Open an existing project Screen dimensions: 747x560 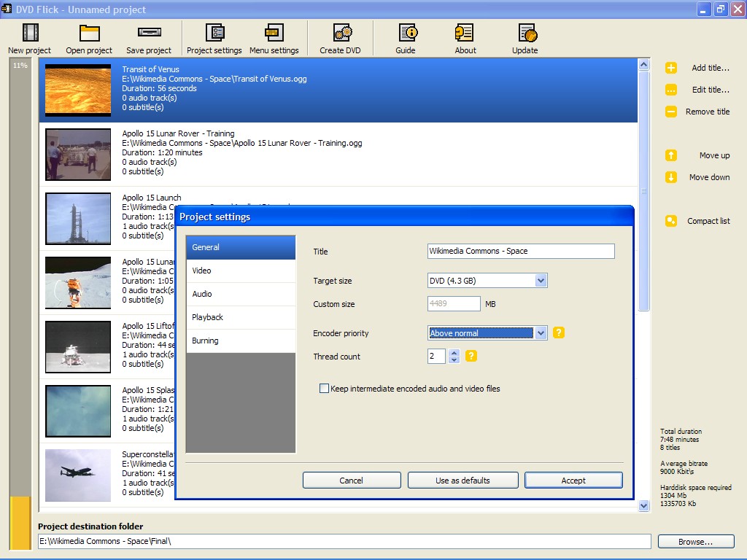pyautogui.click(x=89, y=36)
